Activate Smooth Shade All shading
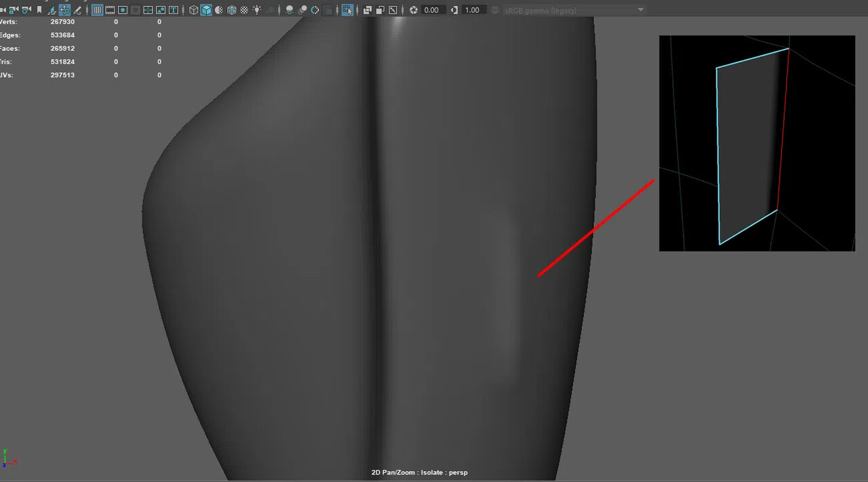The height and width of the screenshot is (482, 868). coord(207,9)
